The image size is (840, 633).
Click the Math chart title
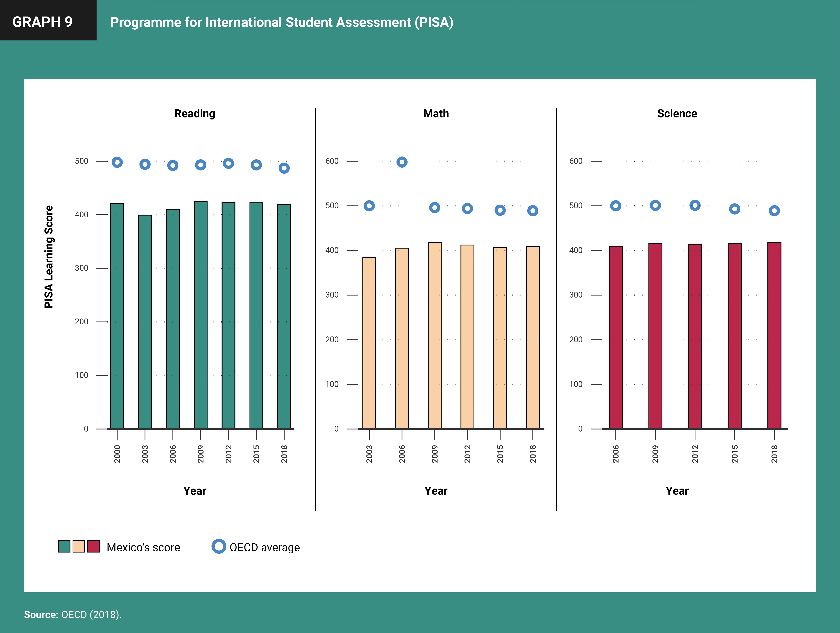436,113
